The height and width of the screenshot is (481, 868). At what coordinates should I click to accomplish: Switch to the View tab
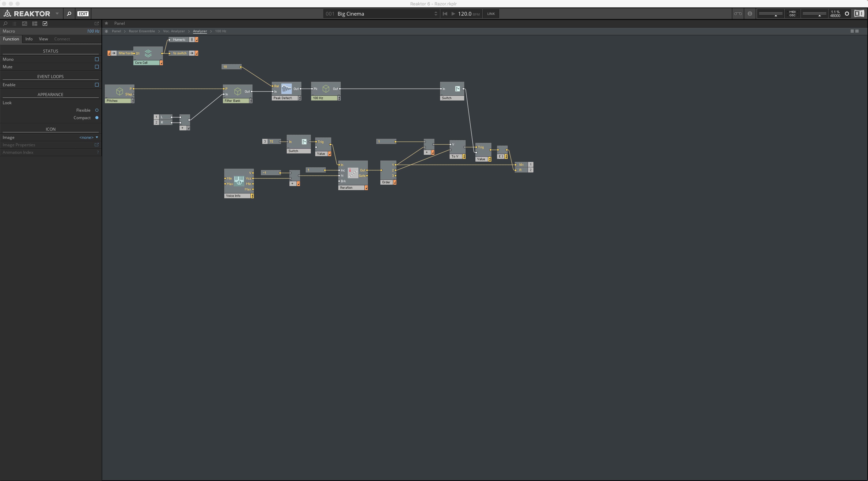pyautogui.click(x=43, y=39)
